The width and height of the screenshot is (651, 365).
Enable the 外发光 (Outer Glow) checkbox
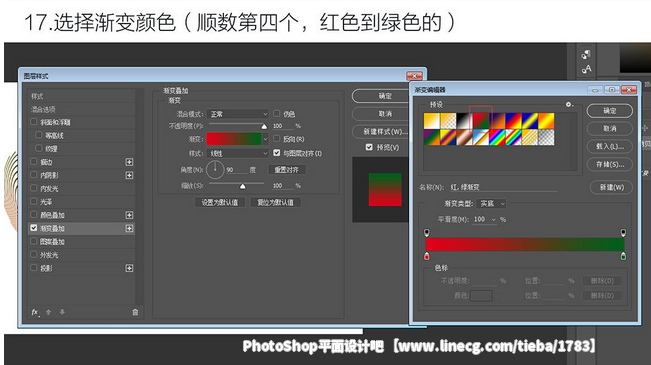34,255
